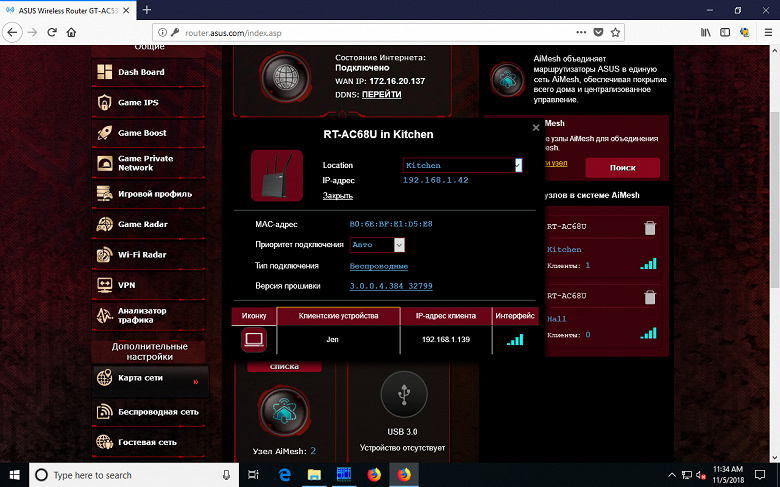Viewport: 780px width, 487px height.
Task: Click the Беспроводные connection type link
Action: click(379, 266)
